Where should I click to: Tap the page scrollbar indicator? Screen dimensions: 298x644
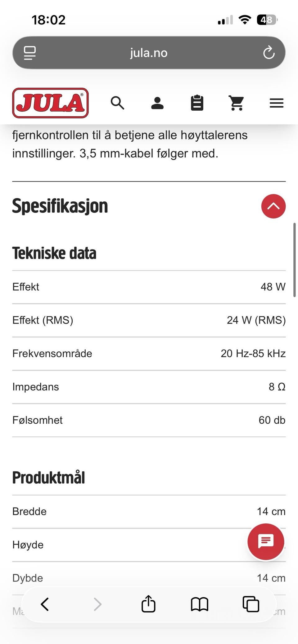click(x=294, y=260)
